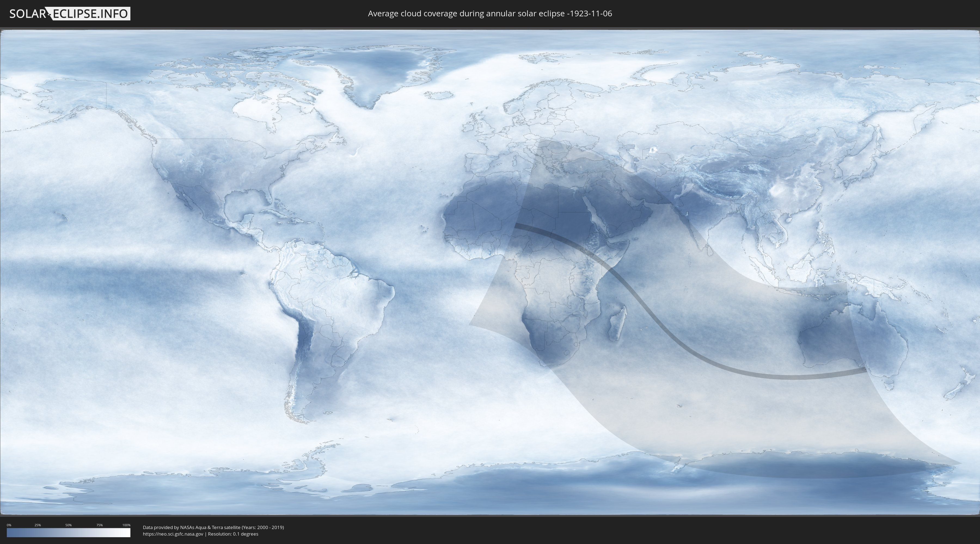Click the 100% legend label

click(x=126, y=525)
